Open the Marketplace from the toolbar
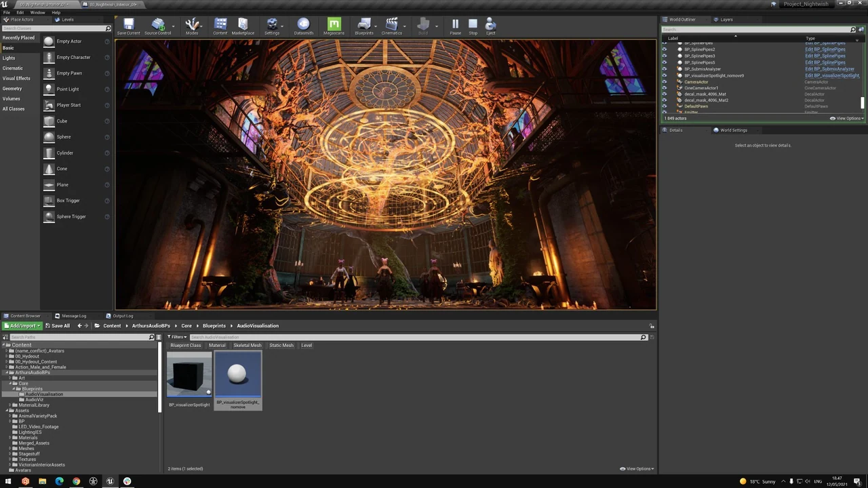The image size is (868, 488). 243,27
